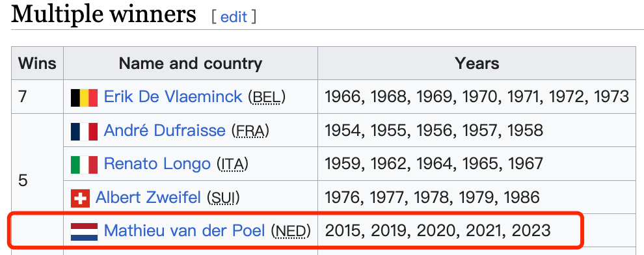Click the SUI country abbreviation
644x255 pixels.
click(x=223, y=198)
